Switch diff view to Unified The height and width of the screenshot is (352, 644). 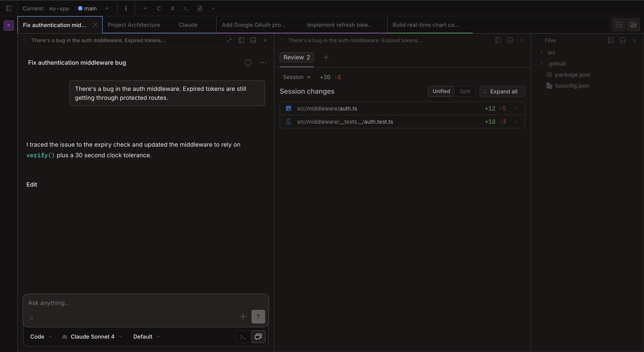pos(441,91)
